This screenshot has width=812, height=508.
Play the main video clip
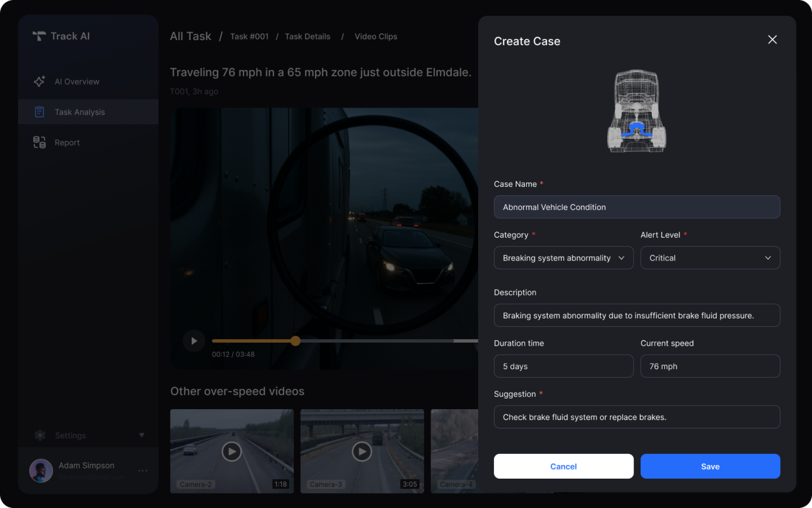(194, 341)
